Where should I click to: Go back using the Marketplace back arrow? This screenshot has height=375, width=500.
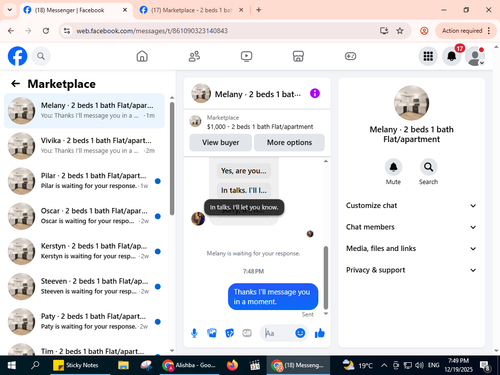click(15, 84)
